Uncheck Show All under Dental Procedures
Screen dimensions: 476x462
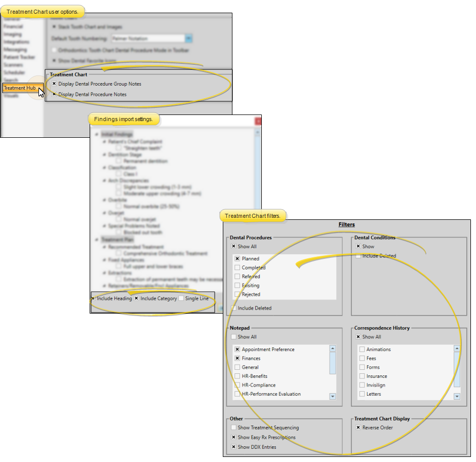point(234,247)
